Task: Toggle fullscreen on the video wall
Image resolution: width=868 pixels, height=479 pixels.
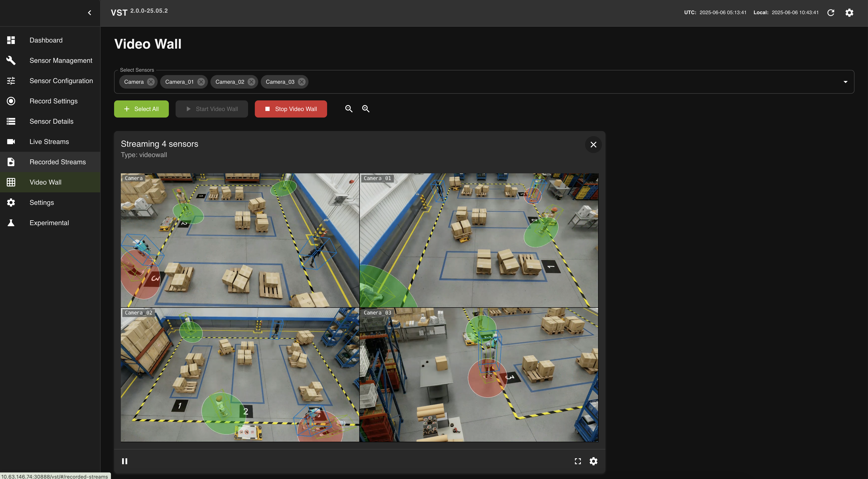Action: 578,461
